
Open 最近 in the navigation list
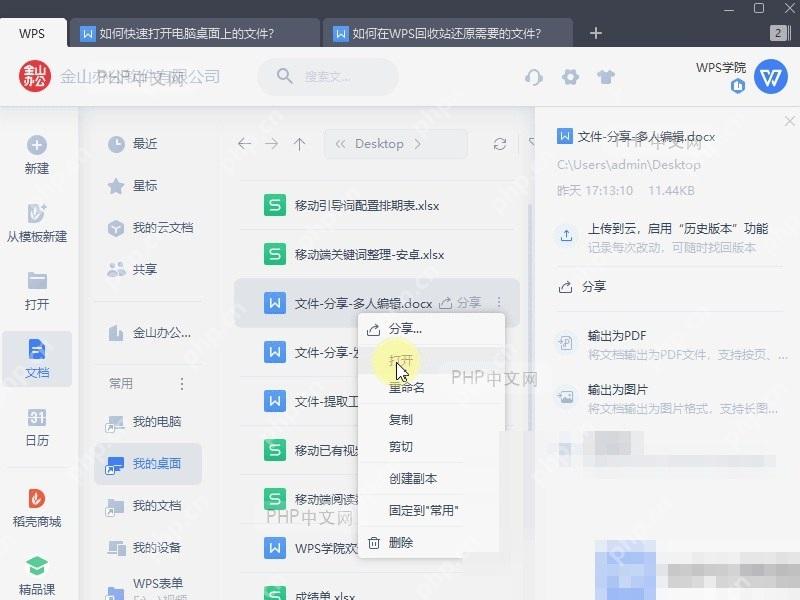(x=148, y=144)
